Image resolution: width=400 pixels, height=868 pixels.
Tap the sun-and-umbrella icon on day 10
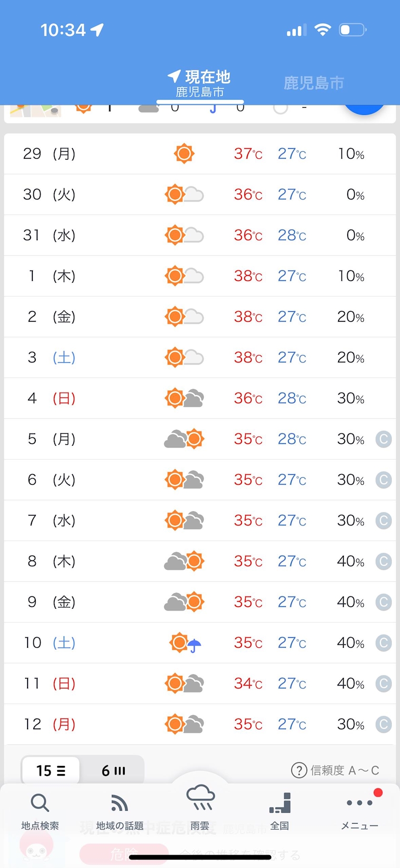(x=185, y=643)
